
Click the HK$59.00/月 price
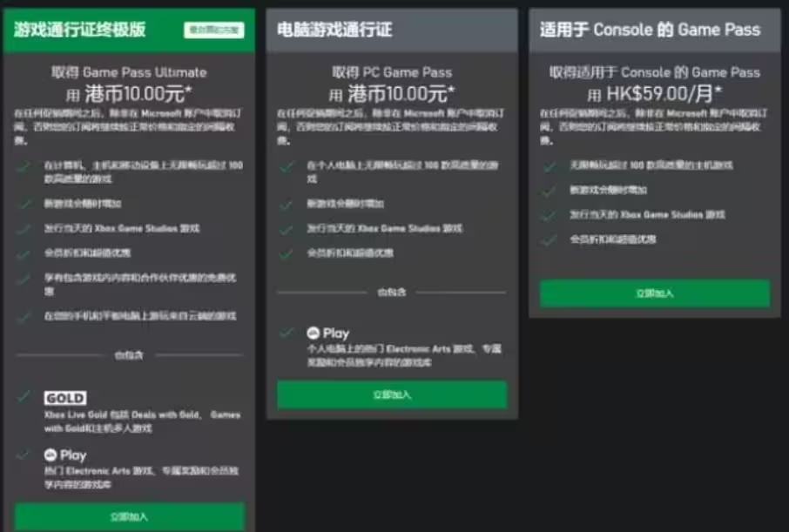click(x=664, y=94)
